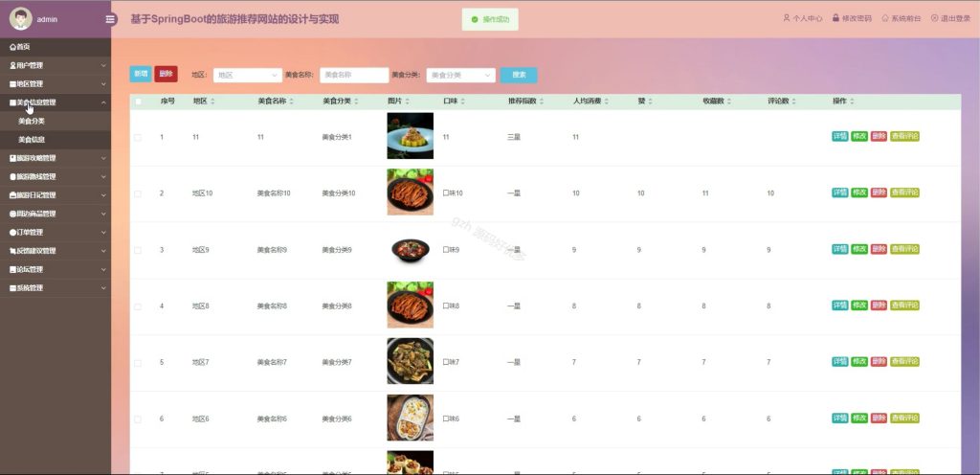Open the 美食分类 submenu item
Image resolution: width=980 pixels, height=475 pixels.
56,122
